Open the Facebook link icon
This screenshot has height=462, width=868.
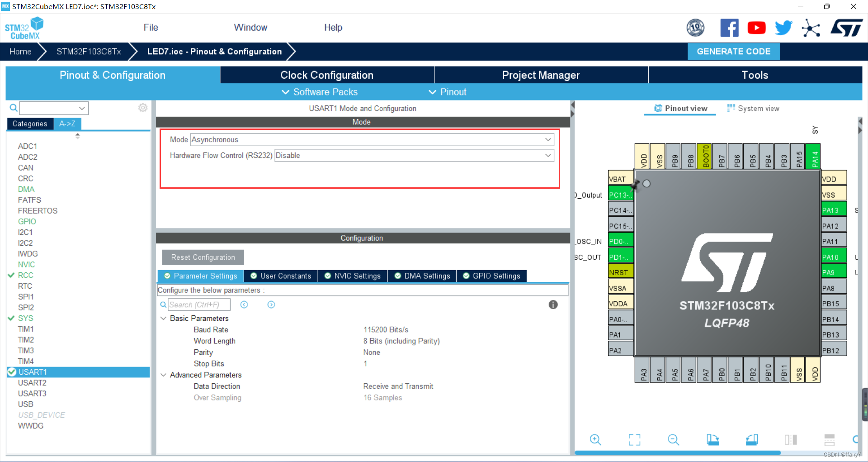point(729,28)
